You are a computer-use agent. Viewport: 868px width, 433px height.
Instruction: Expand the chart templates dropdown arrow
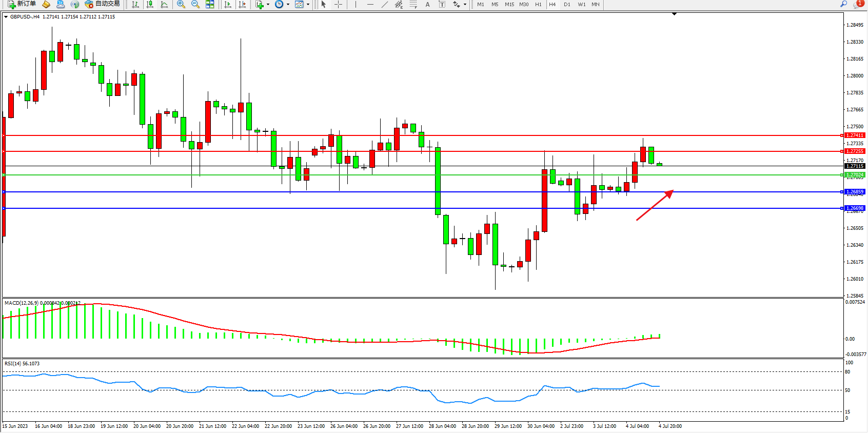click(308, 4)
